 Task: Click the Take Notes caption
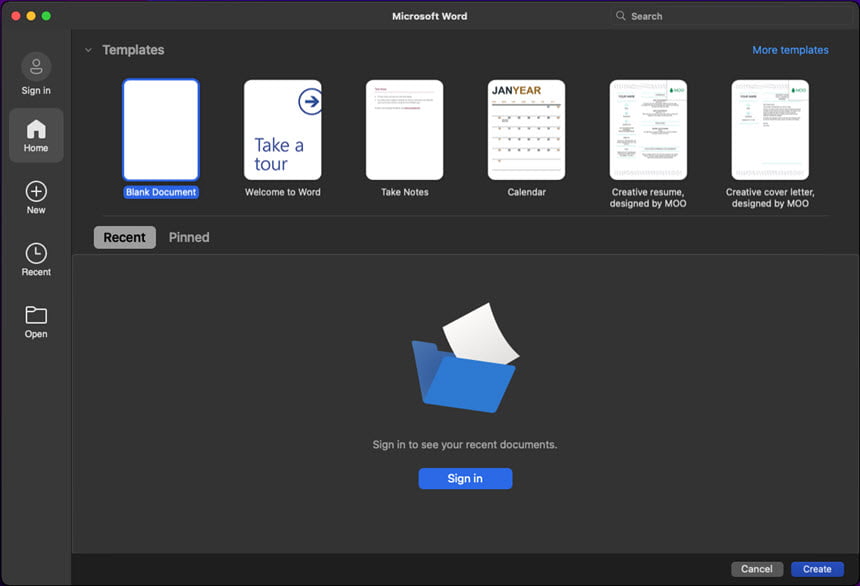point(405,192)
